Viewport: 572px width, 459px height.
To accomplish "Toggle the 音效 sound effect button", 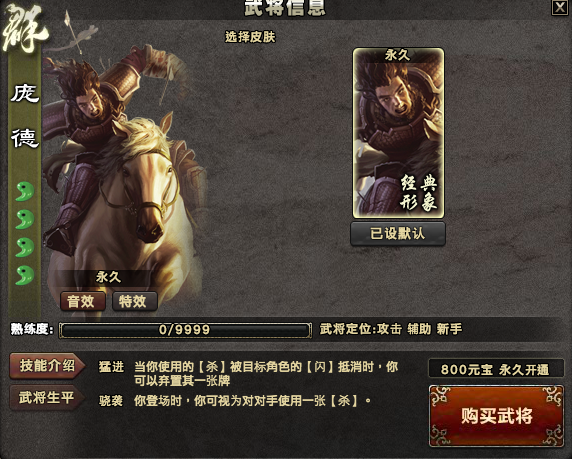I will point(83,301).
